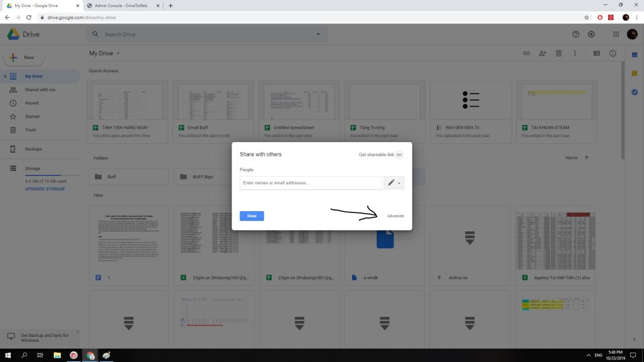Click the Get shareable link icon
This screenshot has width=644, height=362.
click(399, 155)
